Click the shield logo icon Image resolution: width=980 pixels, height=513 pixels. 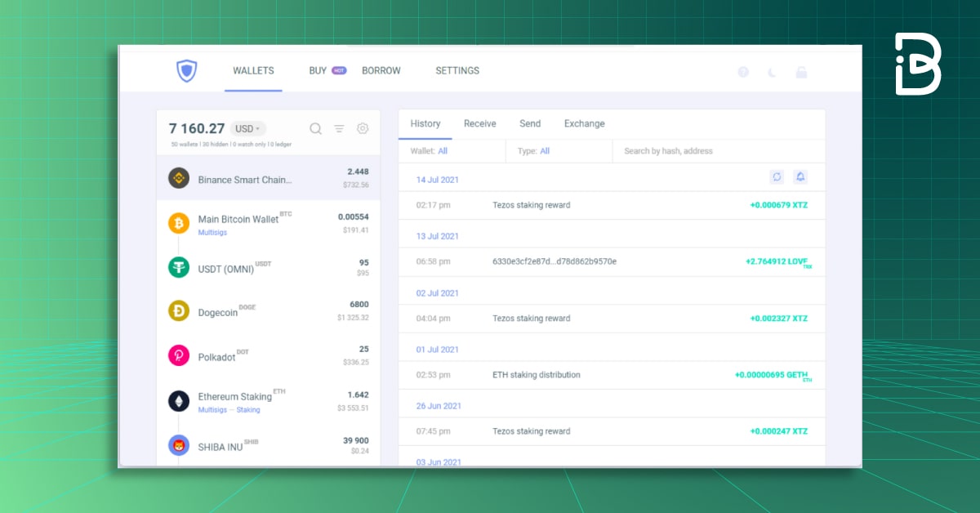pos(187,71)
